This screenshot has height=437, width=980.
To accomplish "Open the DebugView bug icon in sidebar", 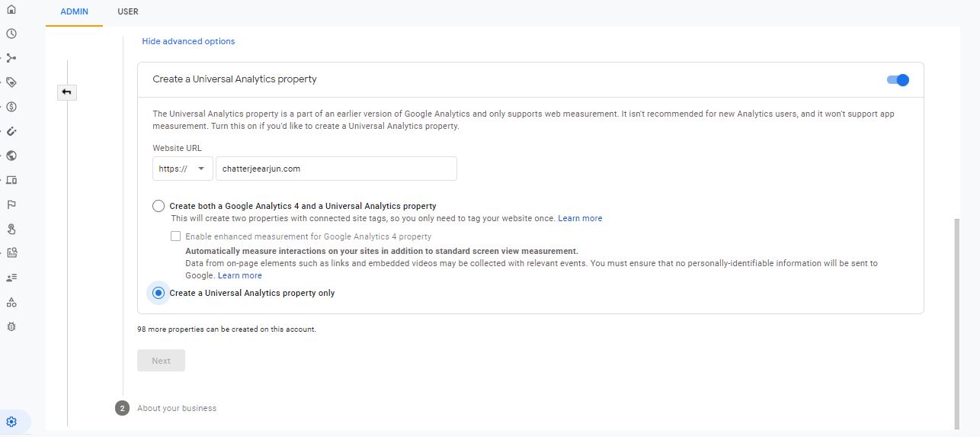I will point(11,326).
